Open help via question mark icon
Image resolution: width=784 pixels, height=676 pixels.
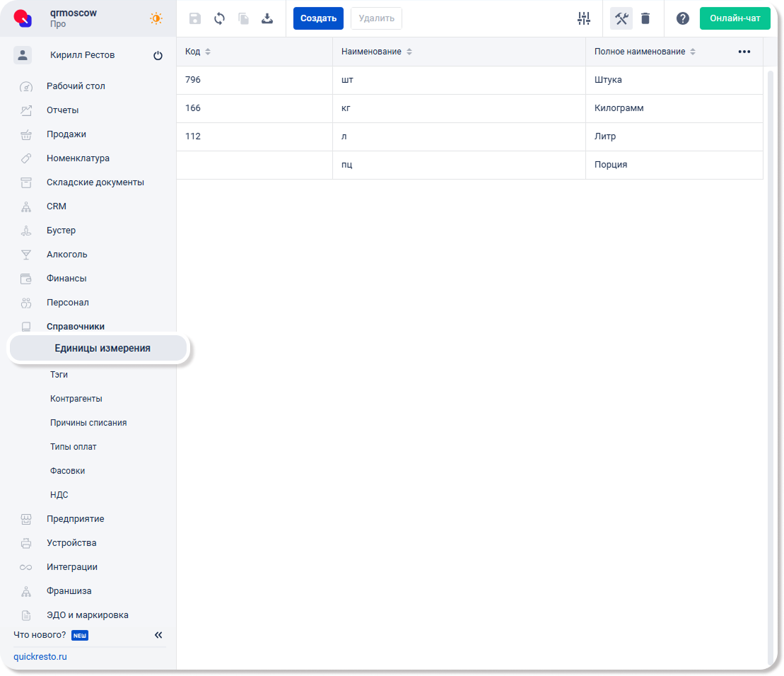682,19
